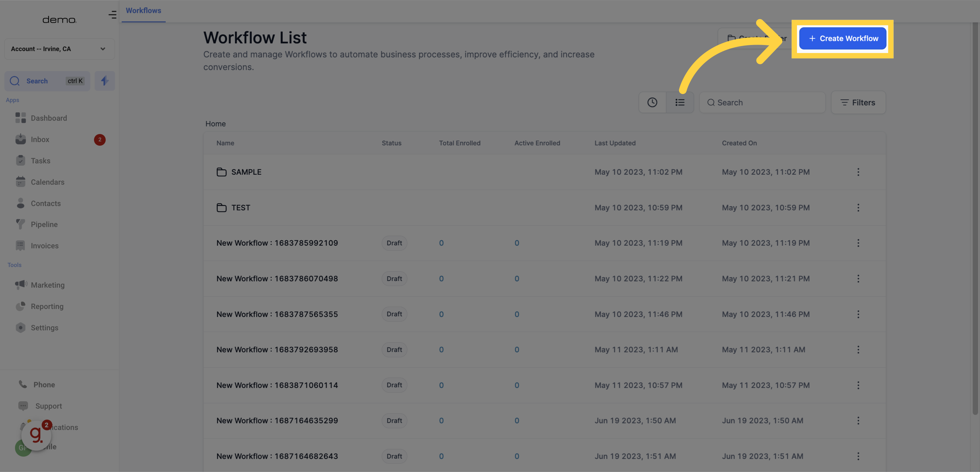980x472 pixels.
Task: Click the Created On column header
Action: [x=739, y=143]
